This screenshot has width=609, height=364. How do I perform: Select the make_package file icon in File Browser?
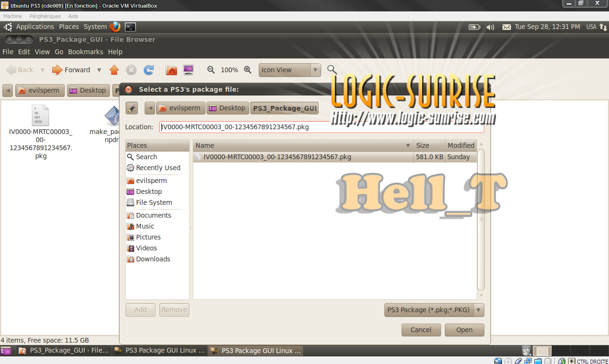[x=112, y=115]
